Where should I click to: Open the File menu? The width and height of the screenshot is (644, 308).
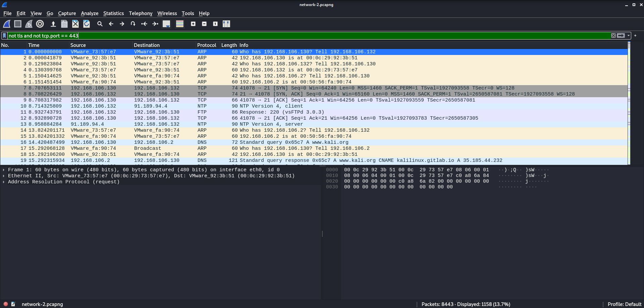pyautogui.click(x=7, y=13)
